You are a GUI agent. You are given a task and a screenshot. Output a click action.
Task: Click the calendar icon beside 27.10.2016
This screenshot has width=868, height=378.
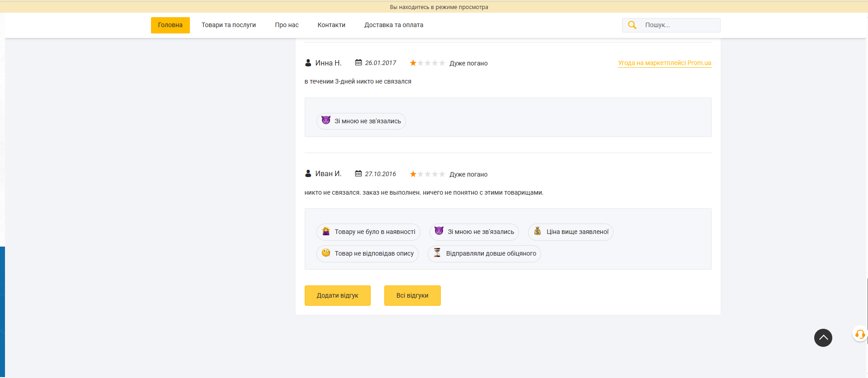coord(359,174)
